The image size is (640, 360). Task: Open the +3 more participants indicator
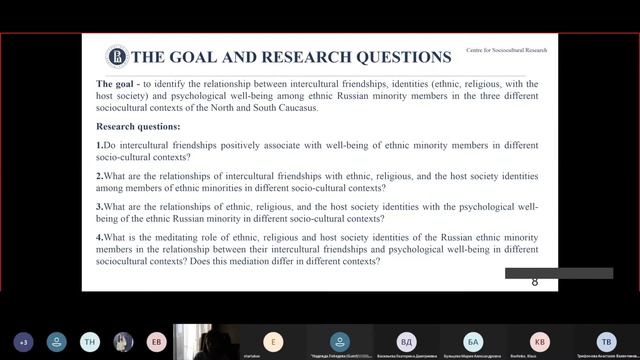[x=24, y=342]
